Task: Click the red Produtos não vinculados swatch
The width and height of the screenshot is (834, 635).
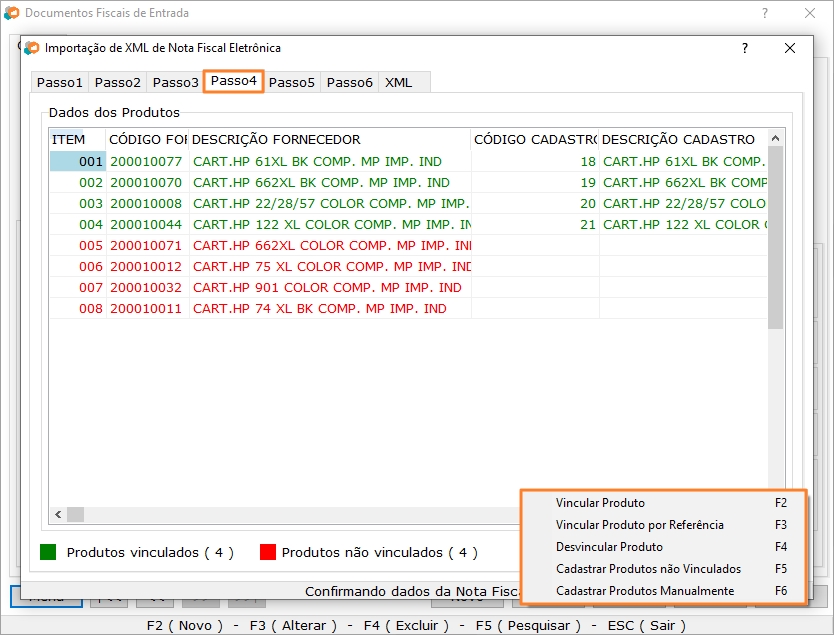Action: click(x=267, y=552)
